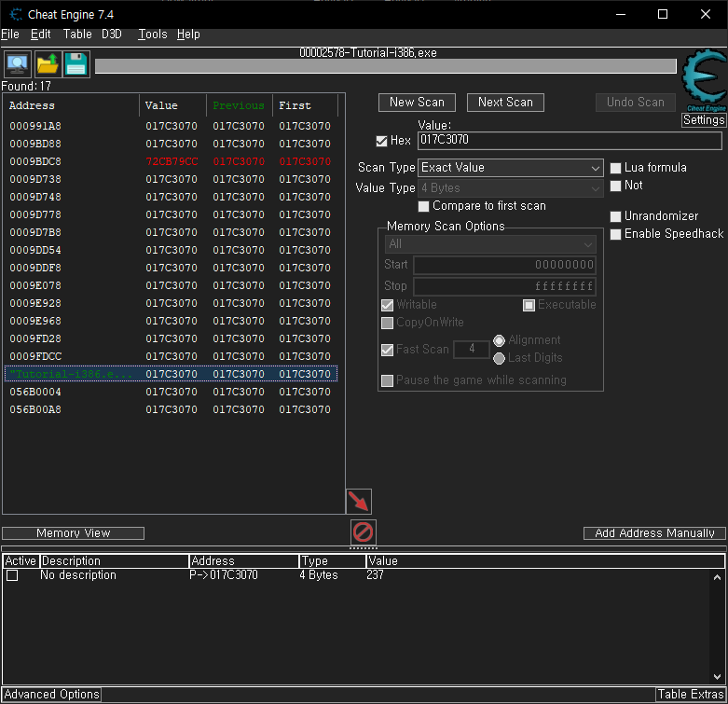Click the Undo Scan button

click(x=635, y=103)
